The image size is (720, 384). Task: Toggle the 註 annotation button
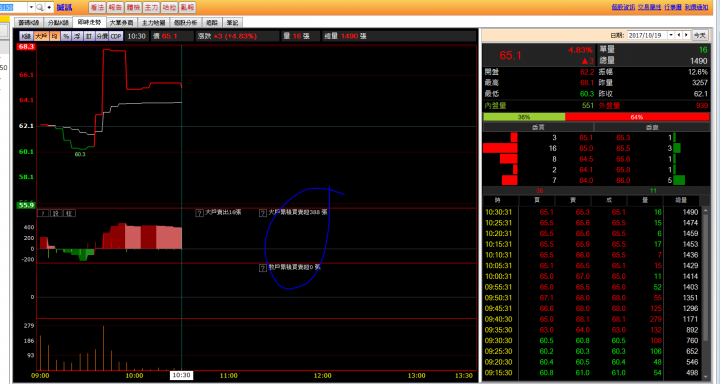(x=89, y=36)
